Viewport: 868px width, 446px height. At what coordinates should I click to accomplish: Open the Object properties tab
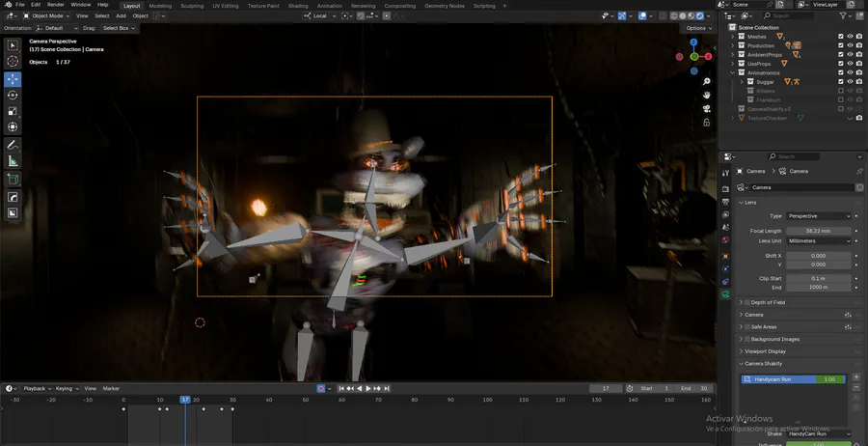point(725,256)
